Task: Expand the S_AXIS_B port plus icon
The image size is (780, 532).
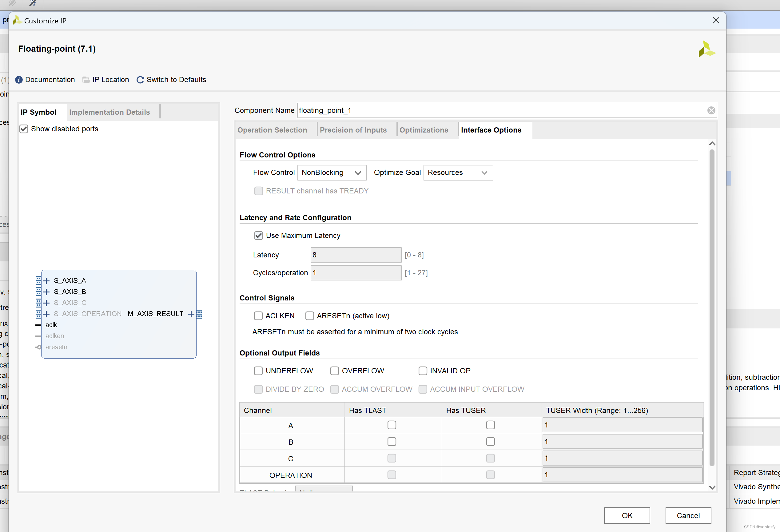Action: point(46,292)
